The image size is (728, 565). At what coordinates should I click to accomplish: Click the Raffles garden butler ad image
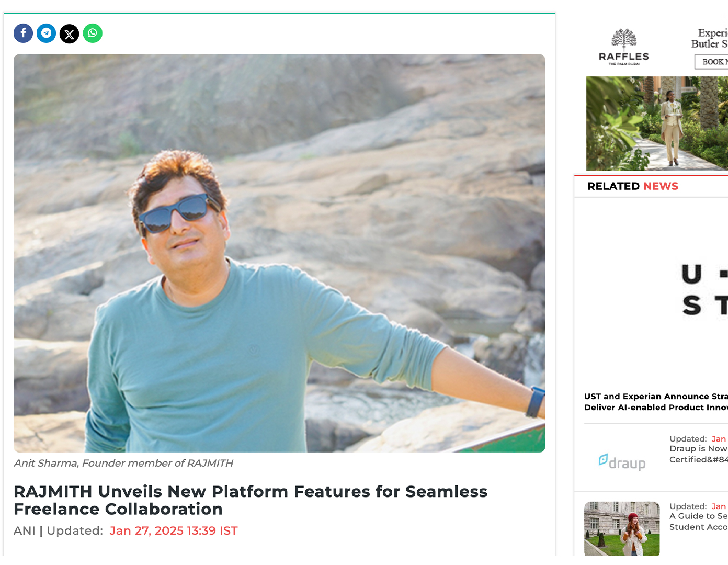coord(657,123)
